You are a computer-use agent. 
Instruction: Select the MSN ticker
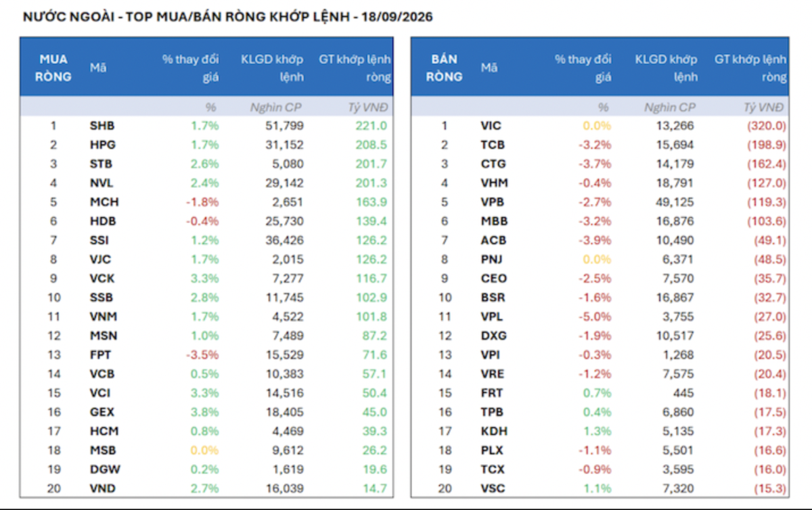click(103, 335)
